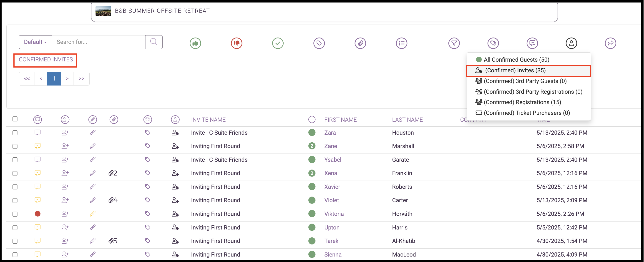Screen dimensions: 644x262
Task: Open guest Tarek link
Action: click(x=331, y=241)
